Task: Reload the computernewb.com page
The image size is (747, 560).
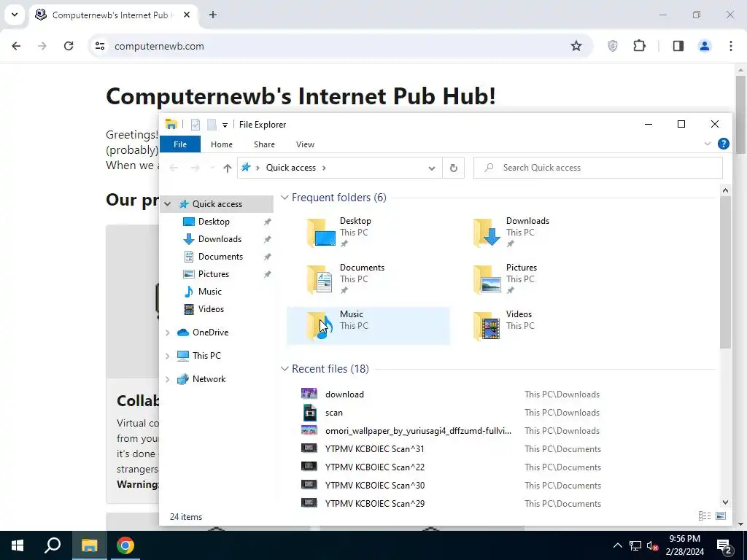Action: [x=69, y=46]
